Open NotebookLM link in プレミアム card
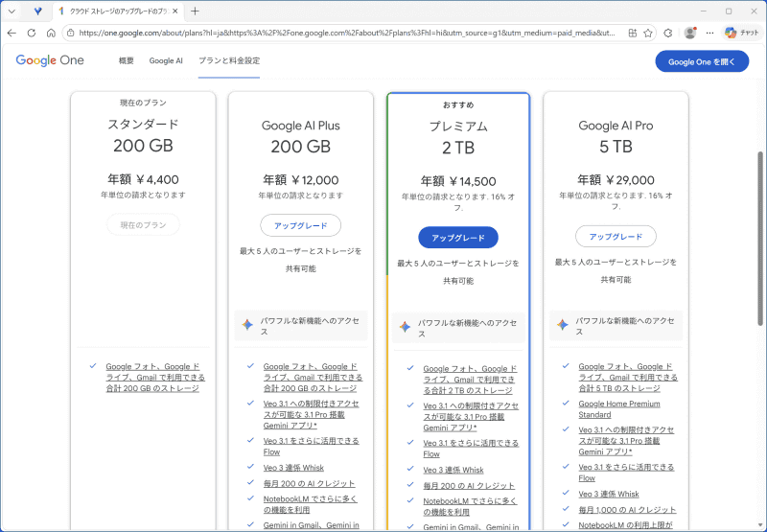767x532 pixels. [x=470, y=506]
